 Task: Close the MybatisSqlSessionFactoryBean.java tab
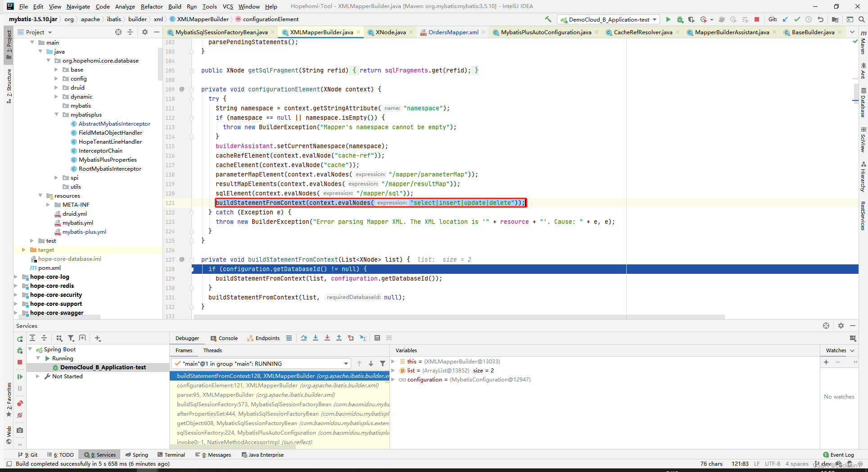point(273,32)
